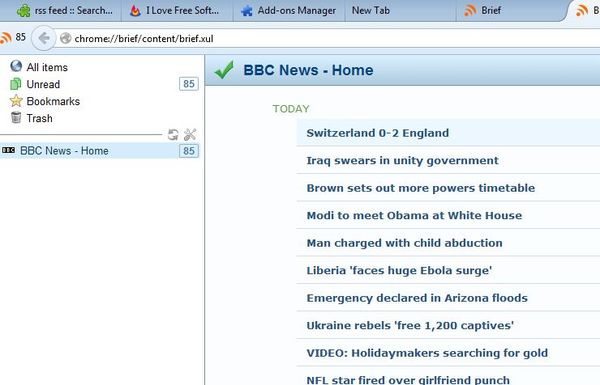Image resolution: width=600 pixels, height=385 pixels.
Task: Click the Unread folder icon
Action: click(x=16, y=84)
